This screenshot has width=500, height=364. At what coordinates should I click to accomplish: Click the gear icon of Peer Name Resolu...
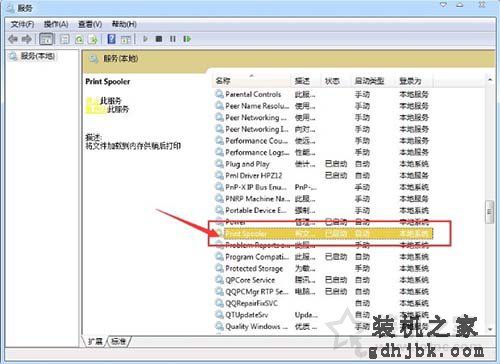pyautogui.click(x=219, y=106)
